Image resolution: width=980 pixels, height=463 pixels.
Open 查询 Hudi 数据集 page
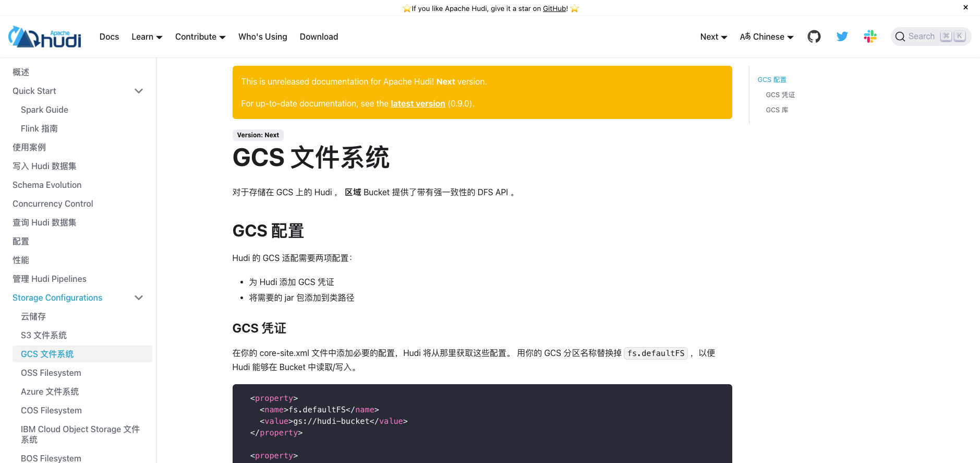tap(44, 222)
